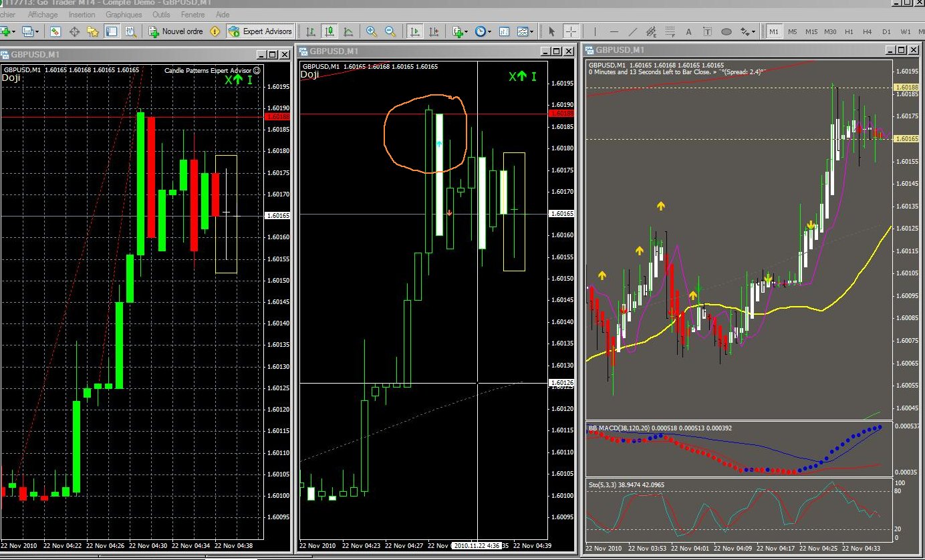Switch timeframe to H1

click(x=849, y=31)
